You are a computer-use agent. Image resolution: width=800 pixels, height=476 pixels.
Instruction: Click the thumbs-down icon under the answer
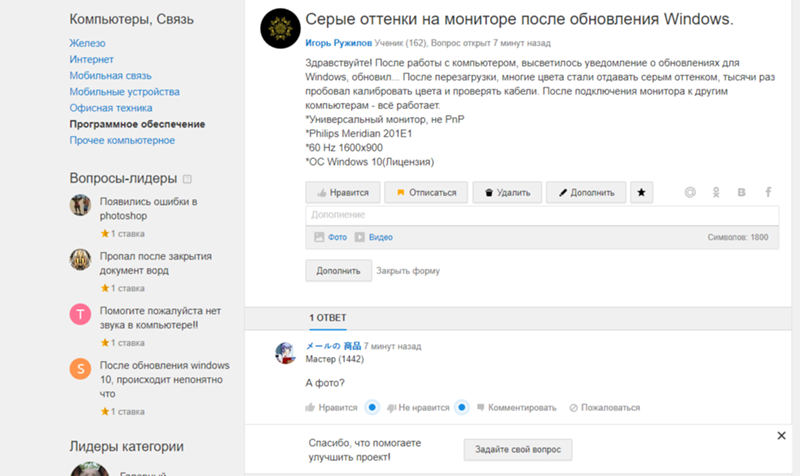(x=391, y=408)
